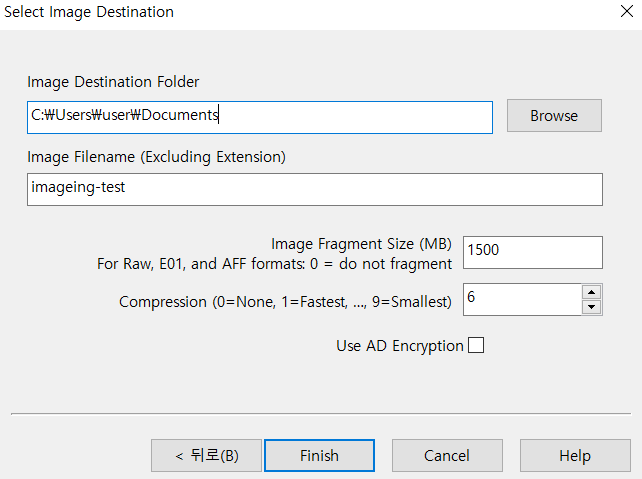This screenshot has width=642, height=479.
Task: Click the Compression value field
Action: (x=522, y=299)
